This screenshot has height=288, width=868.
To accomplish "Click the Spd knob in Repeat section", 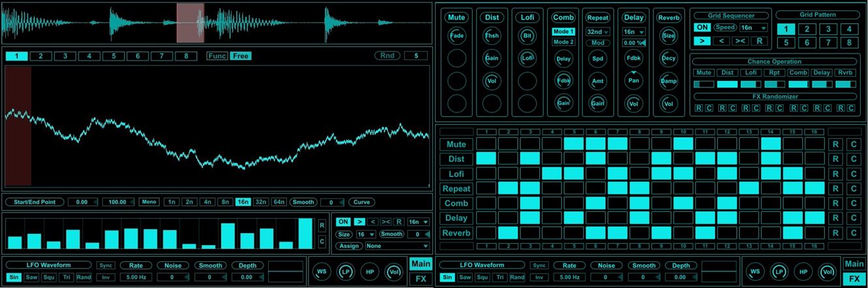I will click(597, 58).
